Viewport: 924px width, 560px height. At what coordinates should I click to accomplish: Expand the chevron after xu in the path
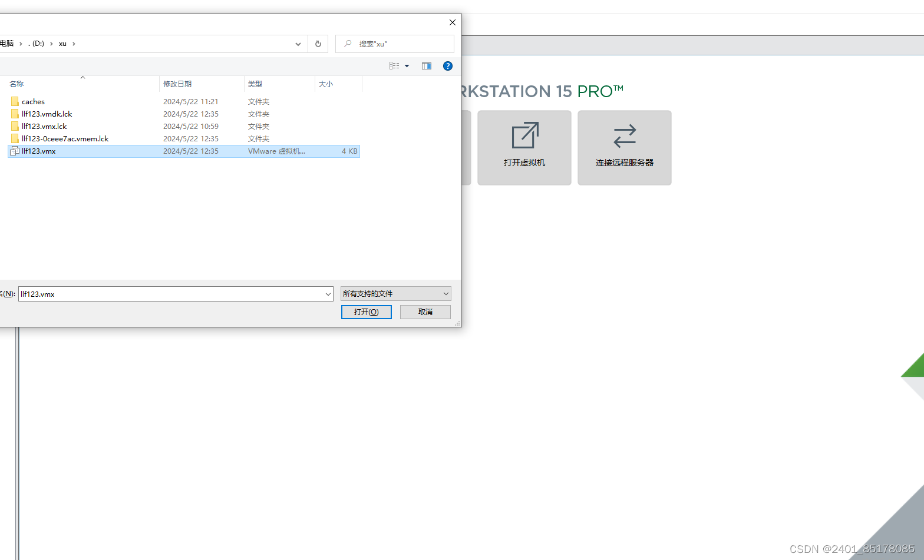[x=74, y=44]
